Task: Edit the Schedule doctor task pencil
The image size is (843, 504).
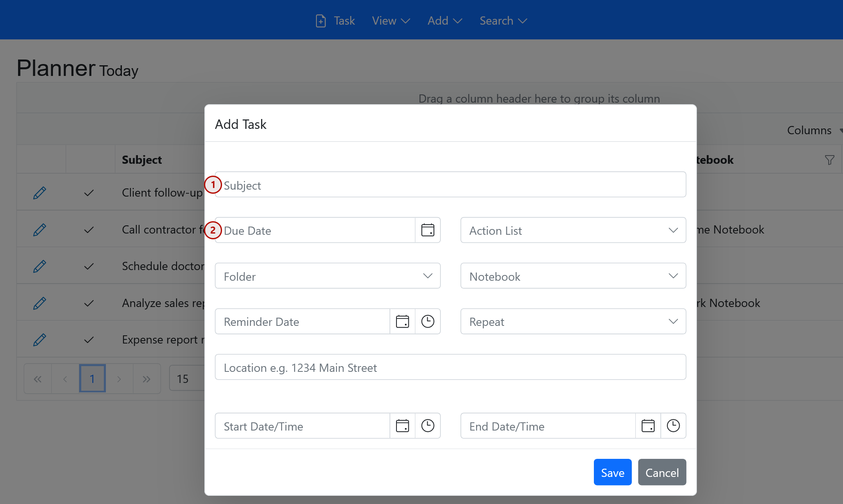Action: pos(39,266)
